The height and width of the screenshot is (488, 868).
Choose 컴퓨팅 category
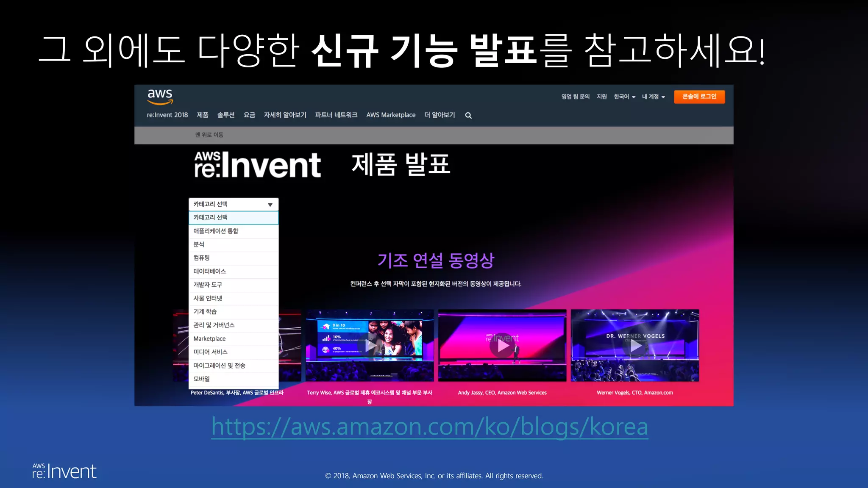click(x=234, y=258)
